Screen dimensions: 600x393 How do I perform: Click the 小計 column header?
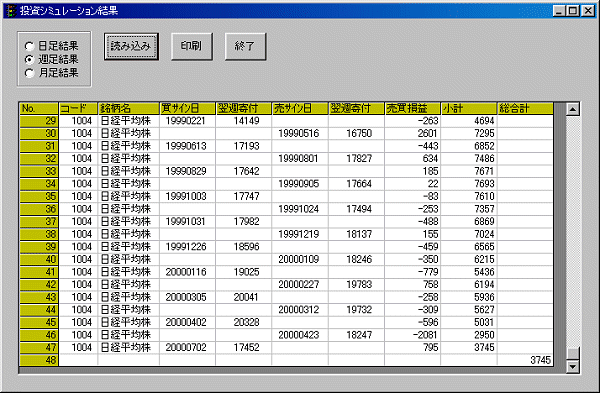point(469,109)
